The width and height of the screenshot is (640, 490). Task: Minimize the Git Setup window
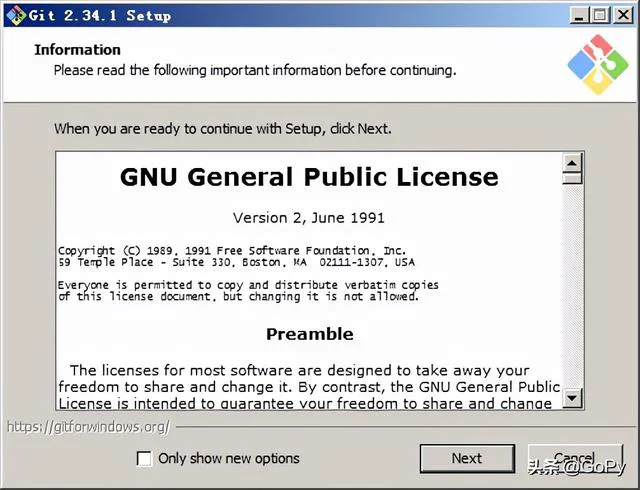pos(579,16)
